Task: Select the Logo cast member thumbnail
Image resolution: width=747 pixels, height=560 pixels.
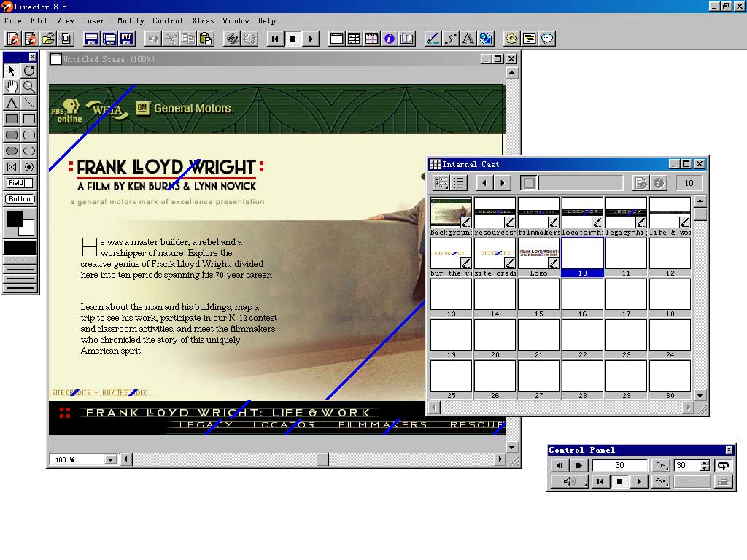Action: (538, 253)
